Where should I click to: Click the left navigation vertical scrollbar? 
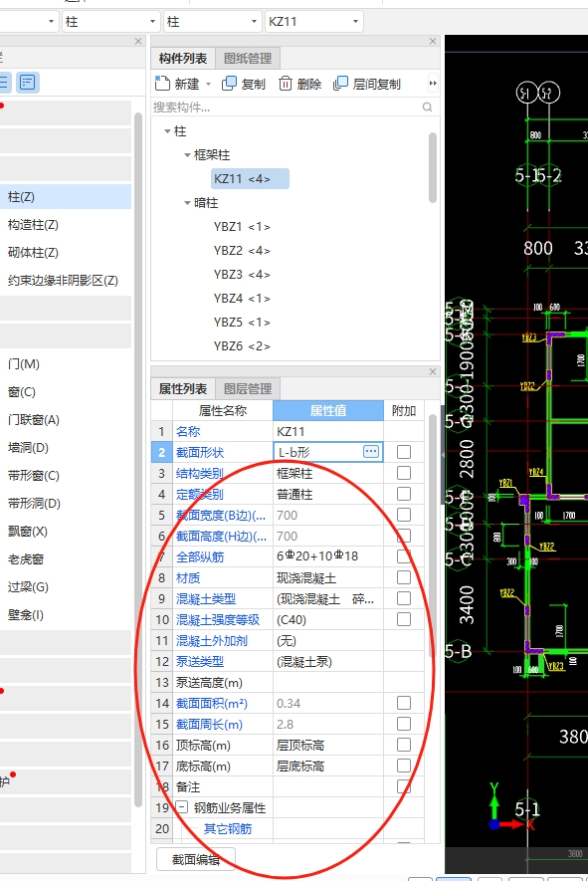point(138,461)
